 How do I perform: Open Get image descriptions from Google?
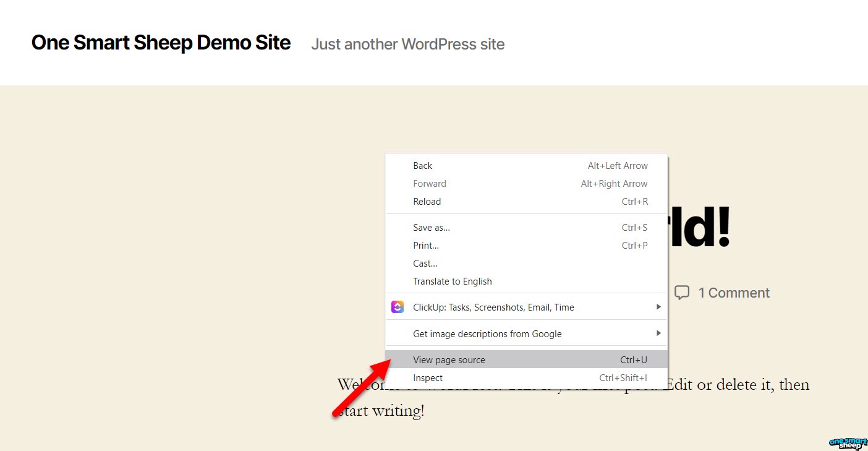tap(527, 334)
